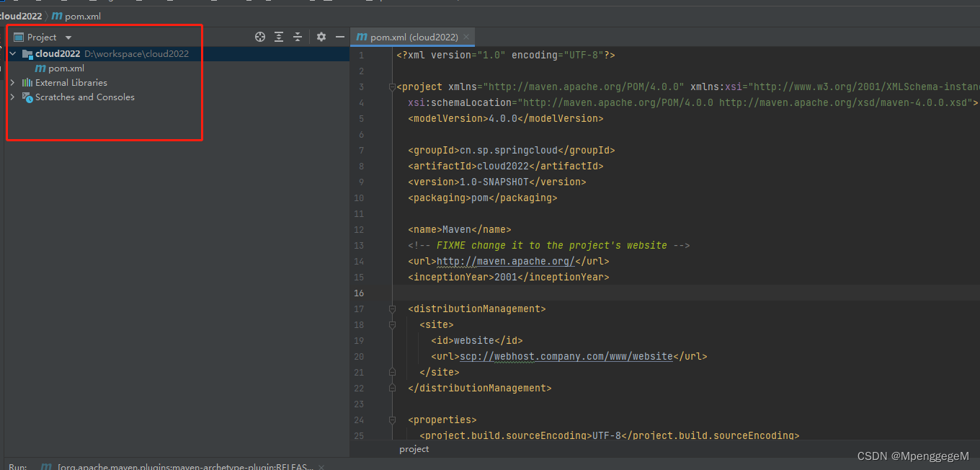Fold the site block at line 18

pyautogui.click(x=393, y=325)
